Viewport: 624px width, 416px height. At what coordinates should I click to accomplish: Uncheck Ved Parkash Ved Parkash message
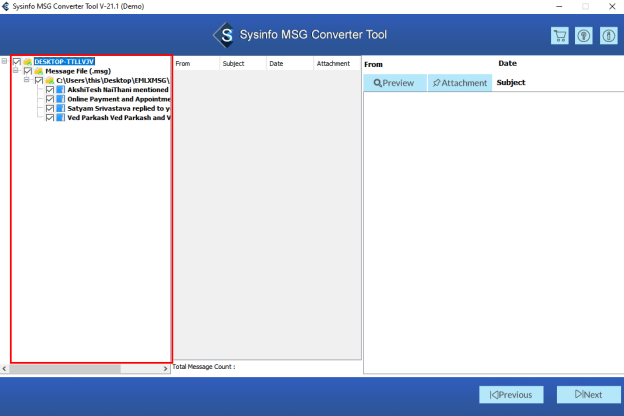(x=50, y=117)
